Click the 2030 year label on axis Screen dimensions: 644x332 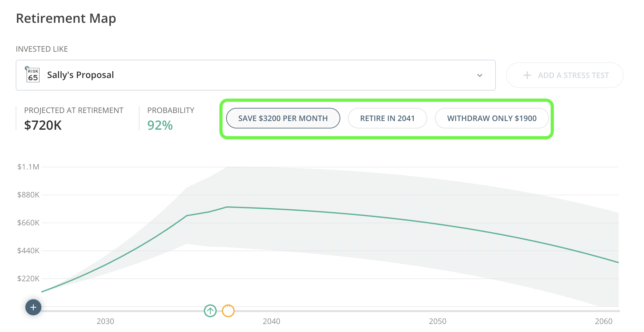click(x=105, y=321)
